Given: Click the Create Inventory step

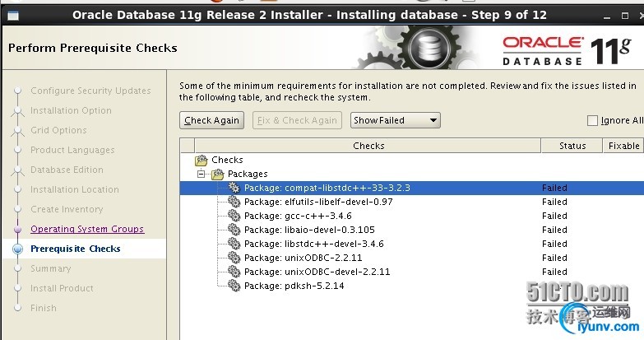Looking at the screenshot, I should click(x=67, y=209).
